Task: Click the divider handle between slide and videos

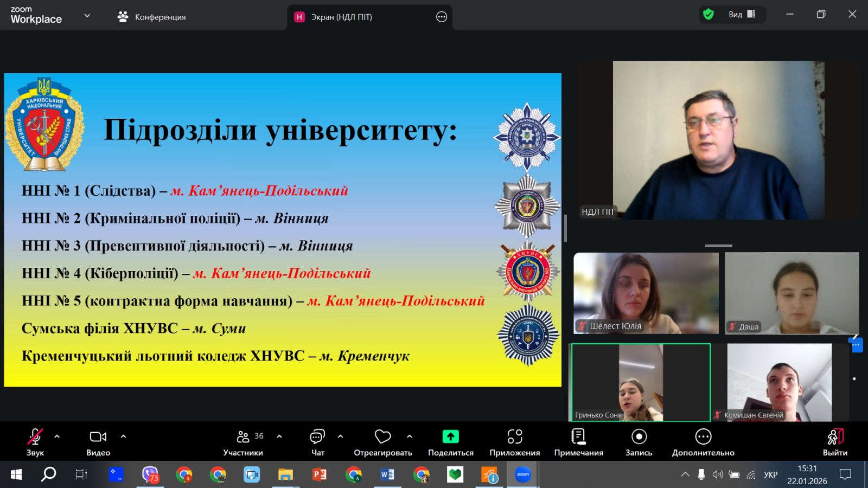Action: pyautogui.click(x=565, y=228)
